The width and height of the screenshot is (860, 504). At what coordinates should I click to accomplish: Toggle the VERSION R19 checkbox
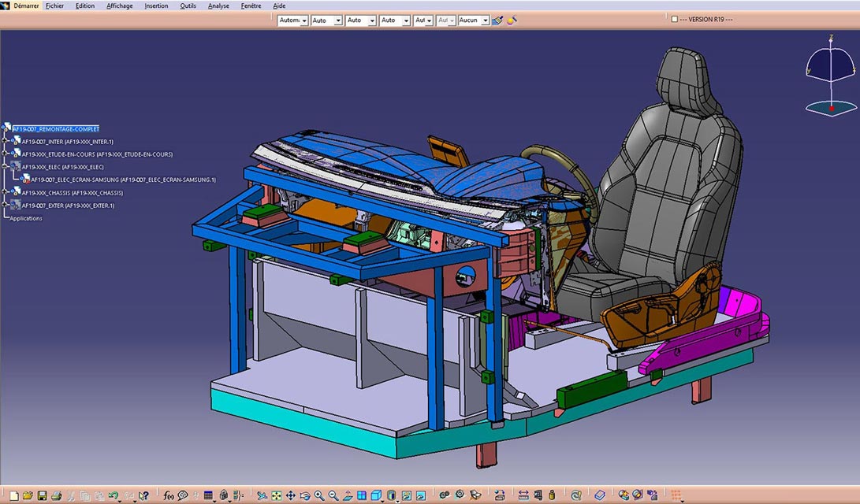(x=675, y=19)
